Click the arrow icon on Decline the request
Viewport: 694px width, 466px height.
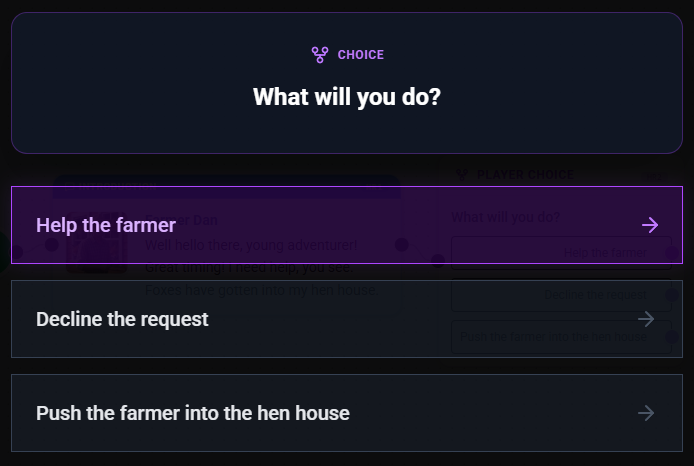point(646,319)
